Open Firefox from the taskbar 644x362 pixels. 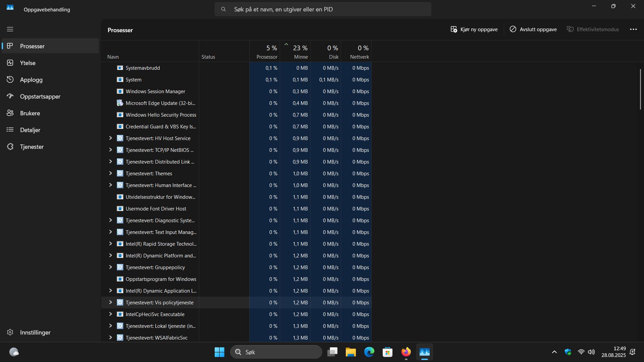406,352
